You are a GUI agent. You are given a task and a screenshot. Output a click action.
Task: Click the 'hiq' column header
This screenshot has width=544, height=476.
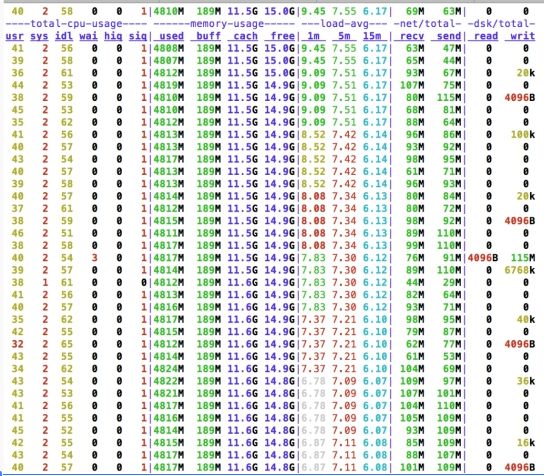[x=113, y=36]
